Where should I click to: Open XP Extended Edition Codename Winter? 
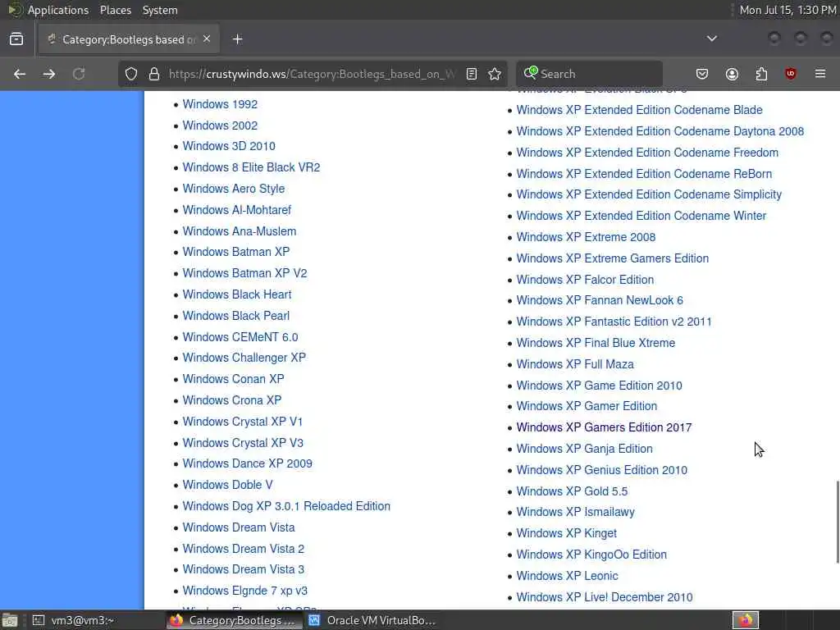coord(641,216)
